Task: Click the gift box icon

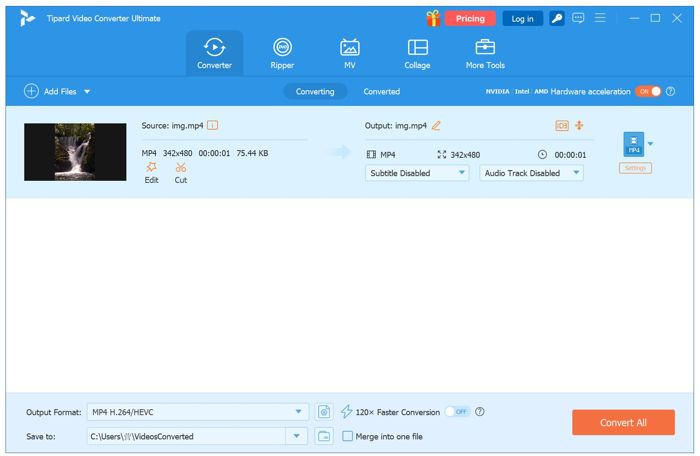Action: 433,18
